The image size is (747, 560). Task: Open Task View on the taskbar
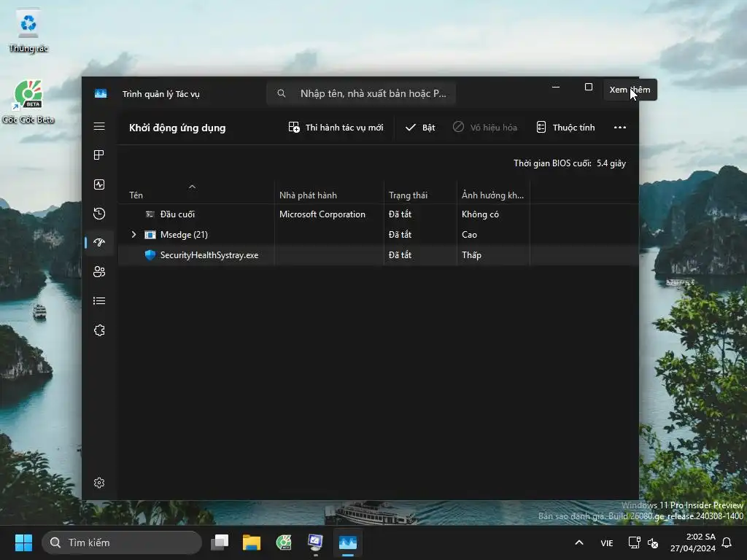(220, 542)
